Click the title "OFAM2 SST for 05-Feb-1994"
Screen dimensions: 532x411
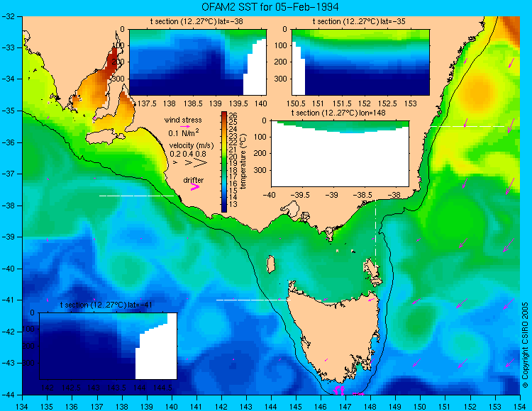coord(270,7)
